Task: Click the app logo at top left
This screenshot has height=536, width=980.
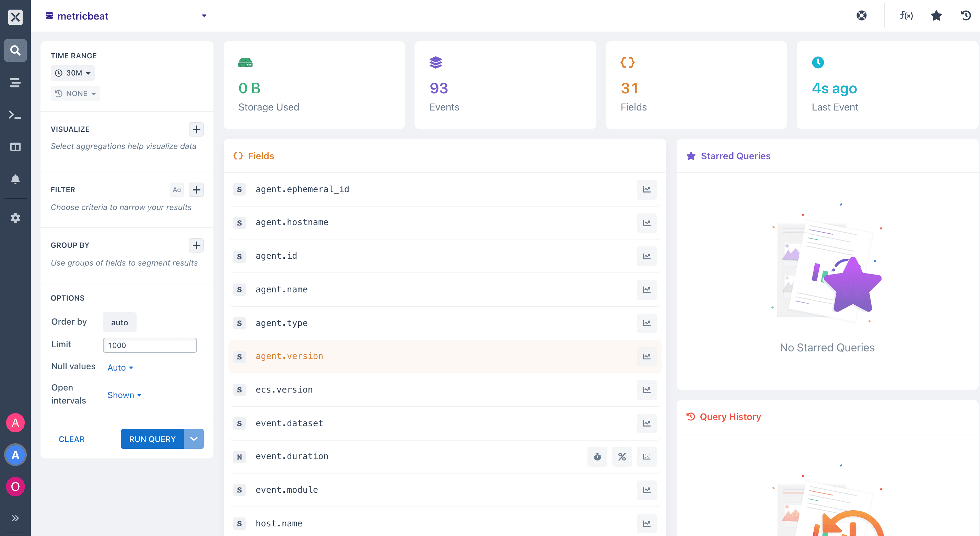Action: click(x=15, y=17)
